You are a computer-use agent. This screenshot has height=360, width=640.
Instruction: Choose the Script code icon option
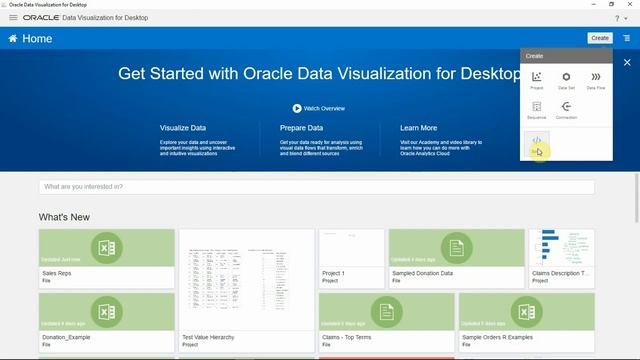537,144
